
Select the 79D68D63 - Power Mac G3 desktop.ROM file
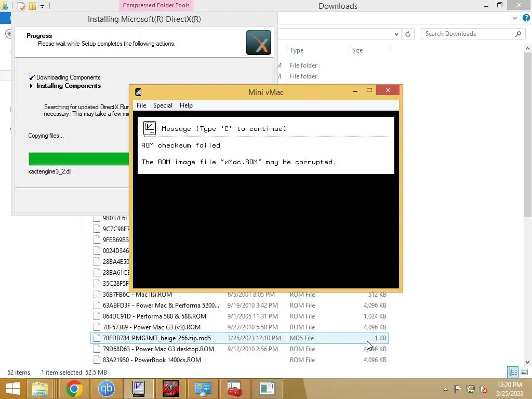pos(239,349)
